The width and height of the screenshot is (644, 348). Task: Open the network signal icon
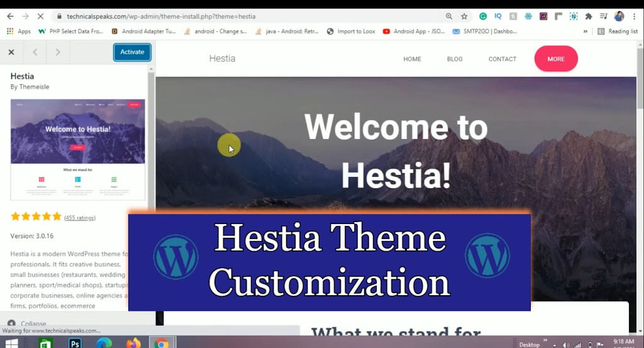point(578,345)
